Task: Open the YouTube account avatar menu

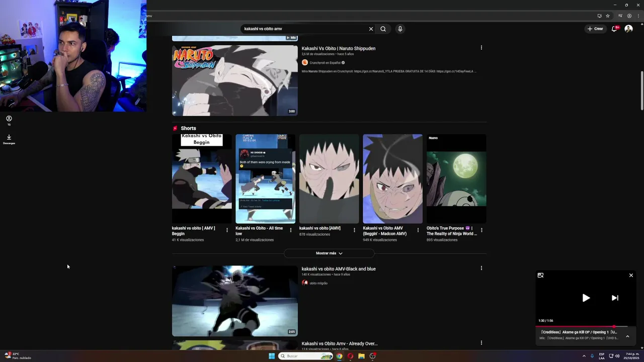Action: [x=628, y=29]
